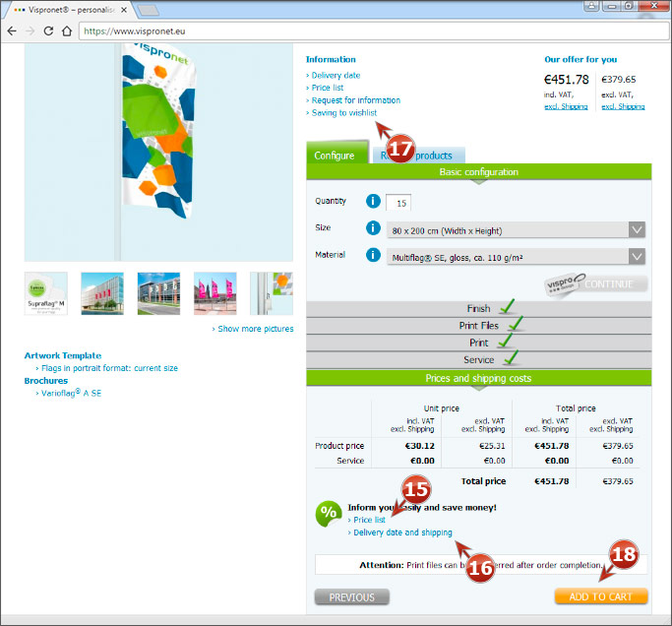This screenshot has width=672, height=626.
Task: Collapse the Basic configuration header
Action: point(479,172)
